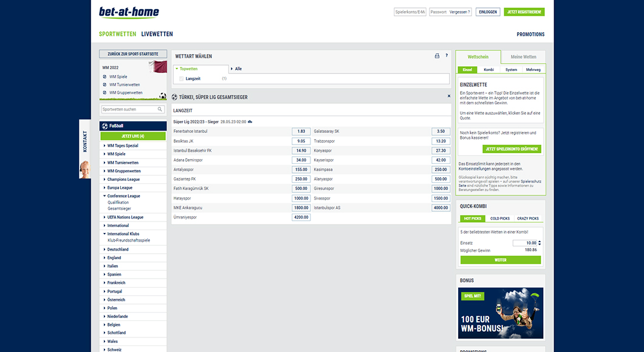
Task: Click Jetzt Spielerkonto eröffnen button
Action: point(512,149)
